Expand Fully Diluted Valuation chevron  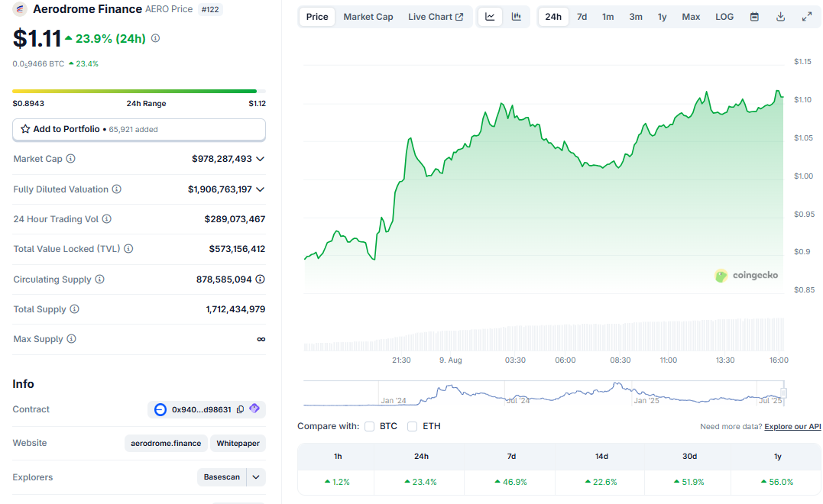[261, 189]
